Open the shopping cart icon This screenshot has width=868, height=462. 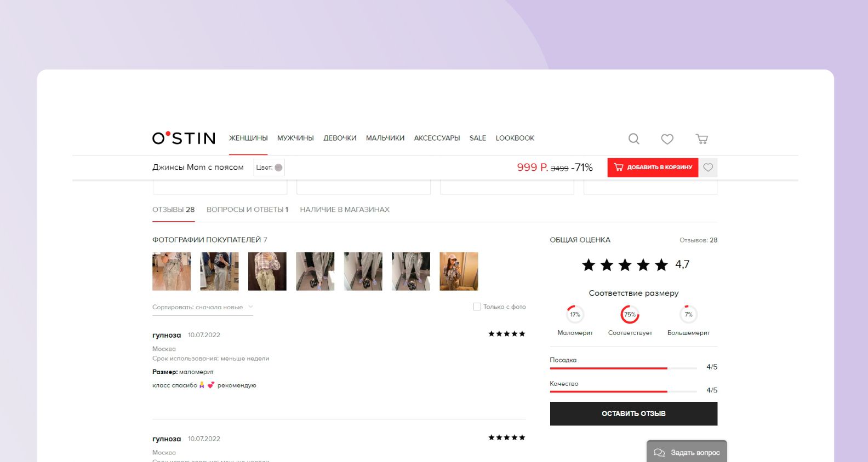tap(701, 138)
